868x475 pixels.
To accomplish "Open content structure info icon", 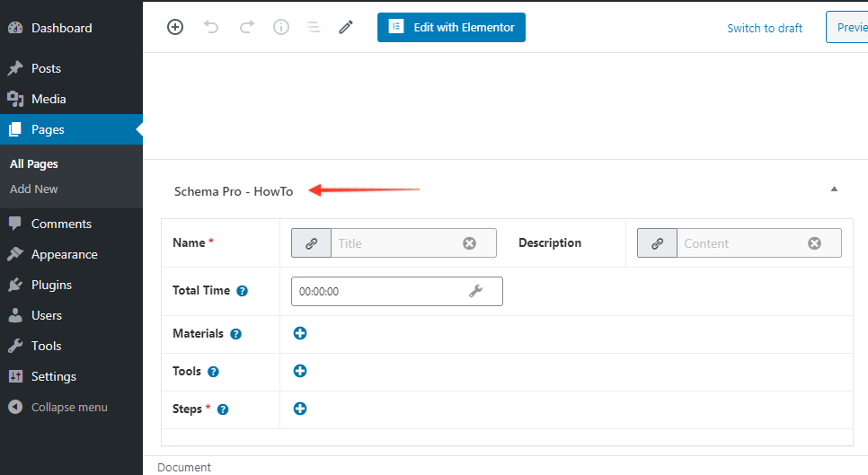I will pyautogui.click(x=281, y=27).
